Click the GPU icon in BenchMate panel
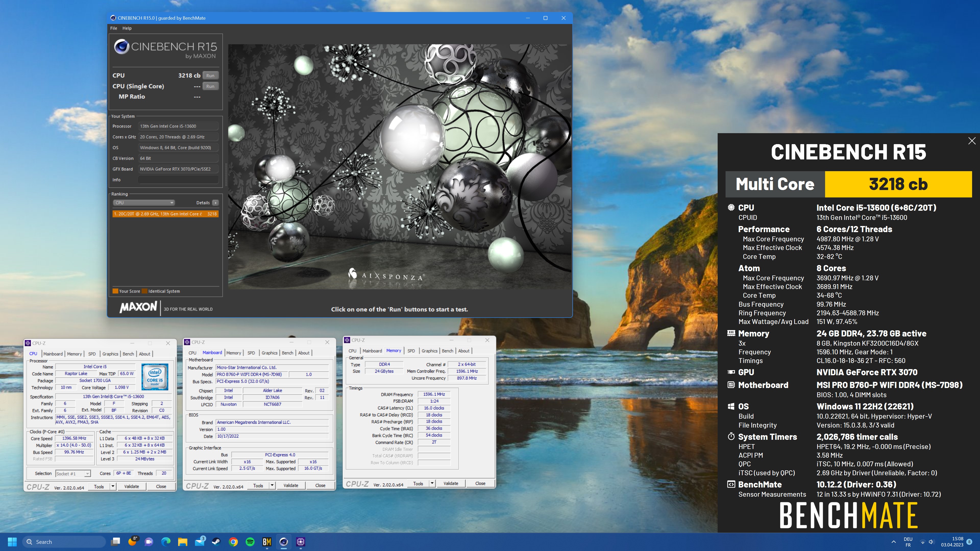 pos(731,372)
